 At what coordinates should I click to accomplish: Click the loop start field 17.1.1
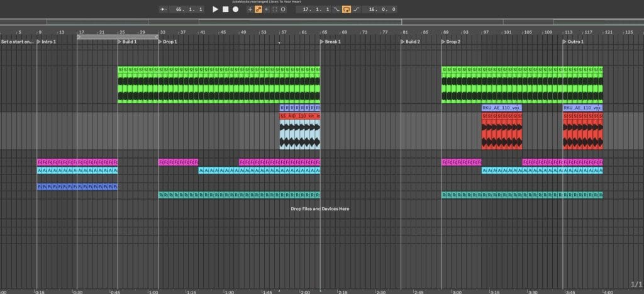click(x=315, y=9)
